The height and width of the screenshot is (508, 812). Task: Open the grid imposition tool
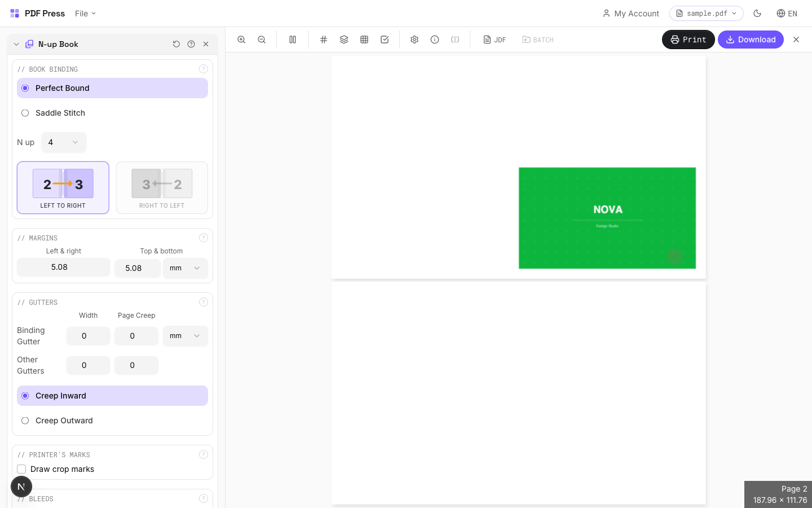[364, 40]
